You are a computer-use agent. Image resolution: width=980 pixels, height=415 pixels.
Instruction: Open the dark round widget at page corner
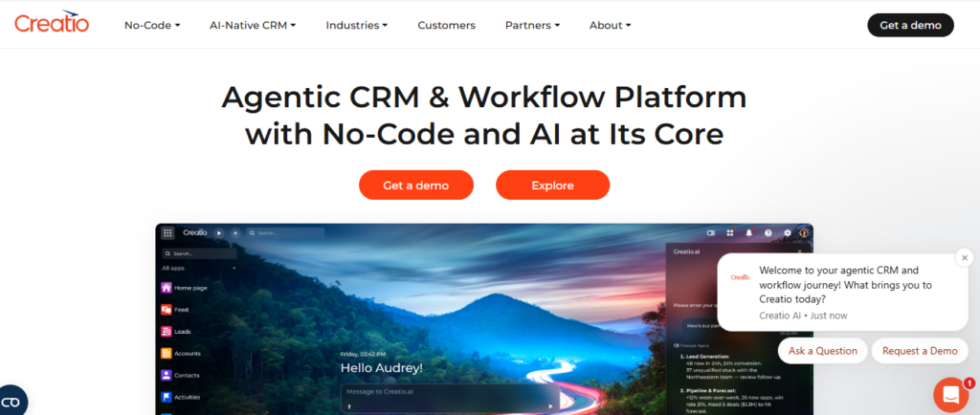pos(11,402)
